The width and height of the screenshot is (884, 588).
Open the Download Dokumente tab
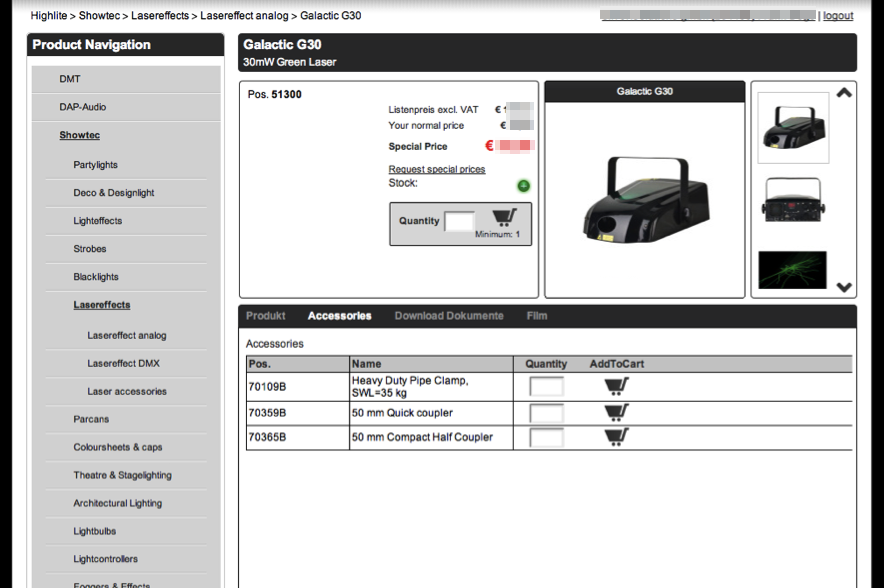click(x=449, y=316)
